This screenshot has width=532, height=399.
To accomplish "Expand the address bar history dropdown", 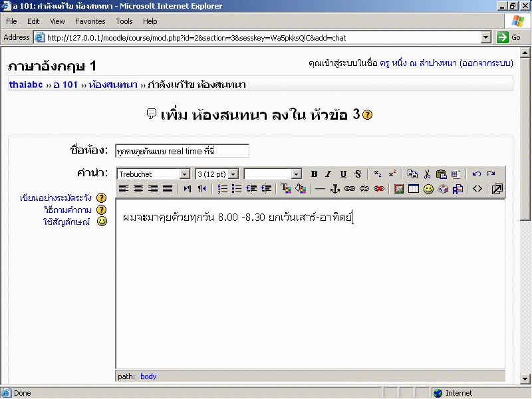I will coord(486,37).
